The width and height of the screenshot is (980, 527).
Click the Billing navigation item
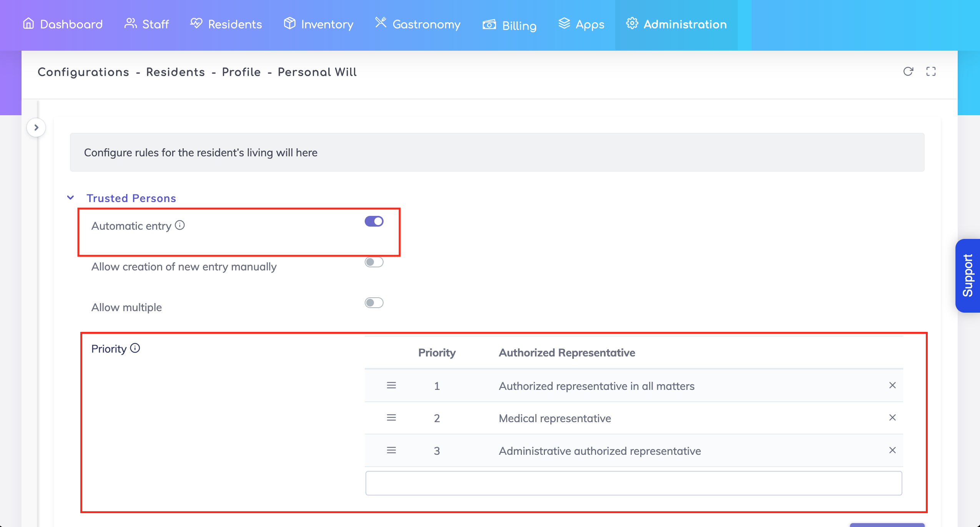[510, 25]
